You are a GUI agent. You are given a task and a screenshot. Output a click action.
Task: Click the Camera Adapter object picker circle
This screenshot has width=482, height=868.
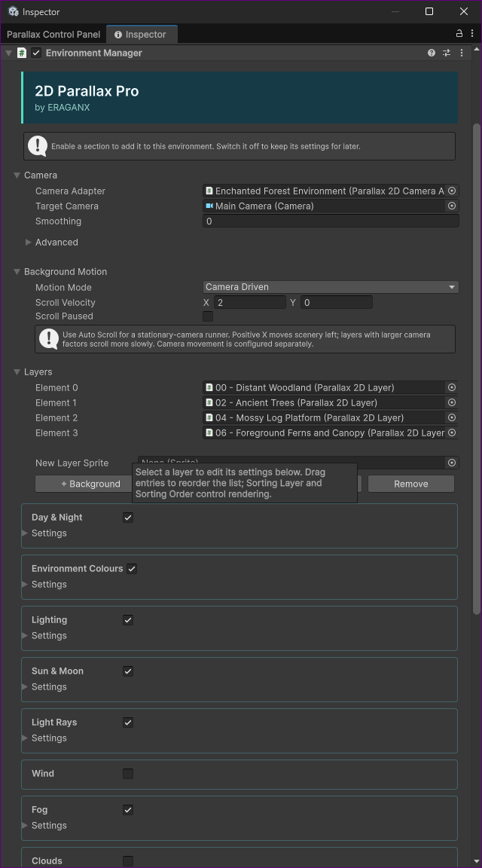coord(452,191)
